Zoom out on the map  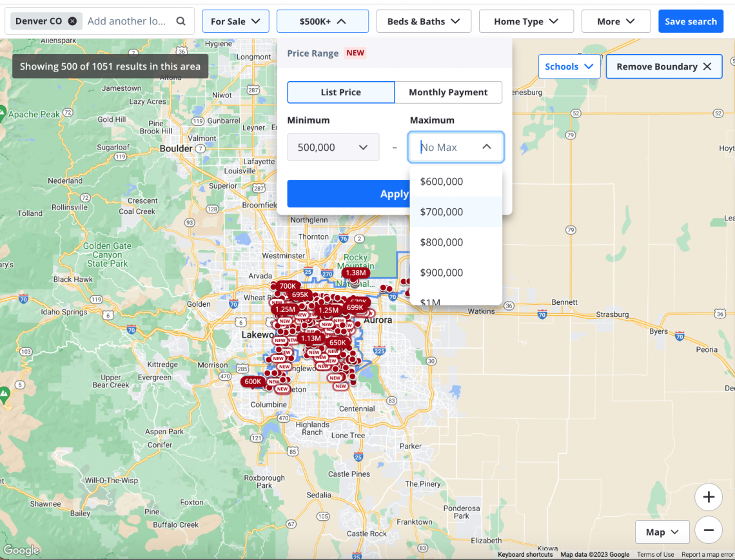pos(709,530)
